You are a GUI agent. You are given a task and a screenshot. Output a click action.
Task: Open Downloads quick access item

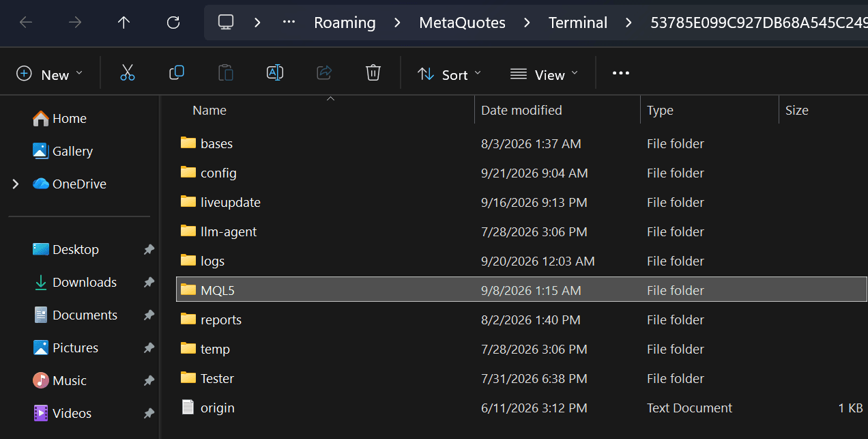point(75,282)
